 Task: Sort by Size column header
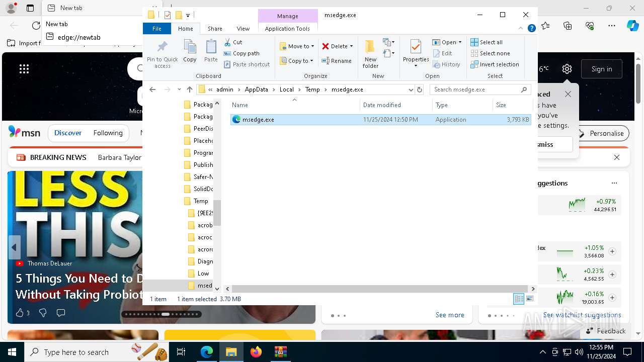point(512,105)
